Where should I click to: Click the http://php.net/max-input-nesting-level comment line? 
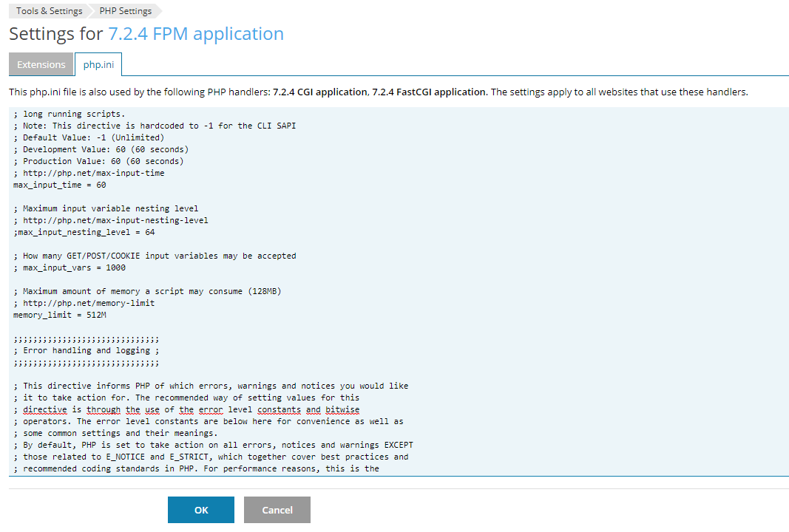click(x=111, y=220)
